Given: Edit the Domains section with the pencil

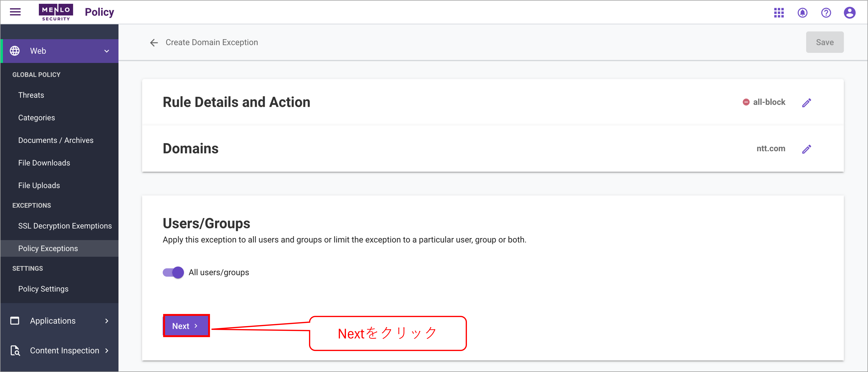Looking at the screenshot, I should 806,149.
